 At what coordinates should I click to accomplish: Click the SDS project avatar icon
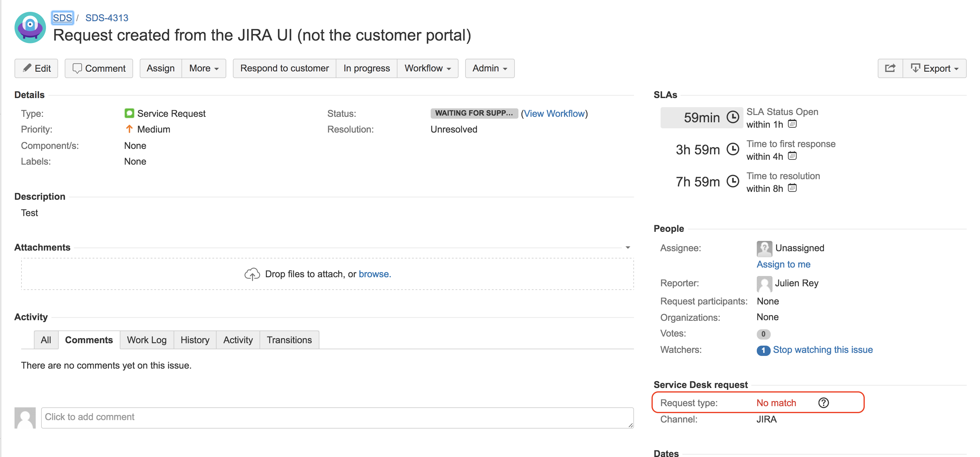(x=30, y=28)
